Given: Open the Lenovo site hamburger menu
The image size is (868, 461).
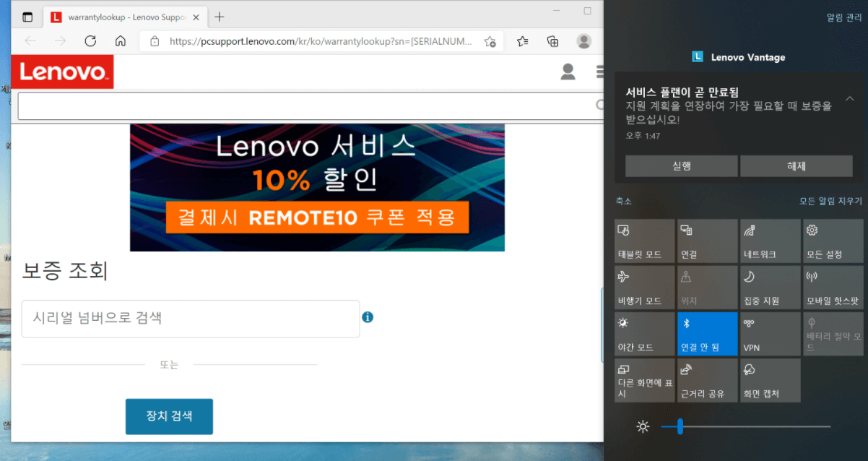Looking at the screenshot, I should pyautogui.click(x=599, y=72).
